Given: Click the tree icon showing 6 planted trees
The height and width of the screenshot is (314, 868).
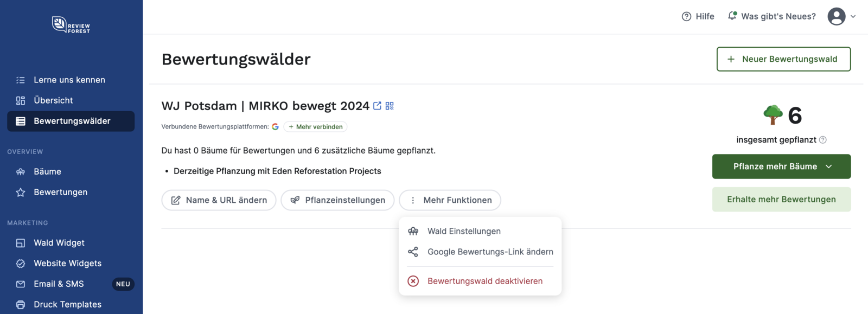Looking at the screenshot, I should 772,115.
